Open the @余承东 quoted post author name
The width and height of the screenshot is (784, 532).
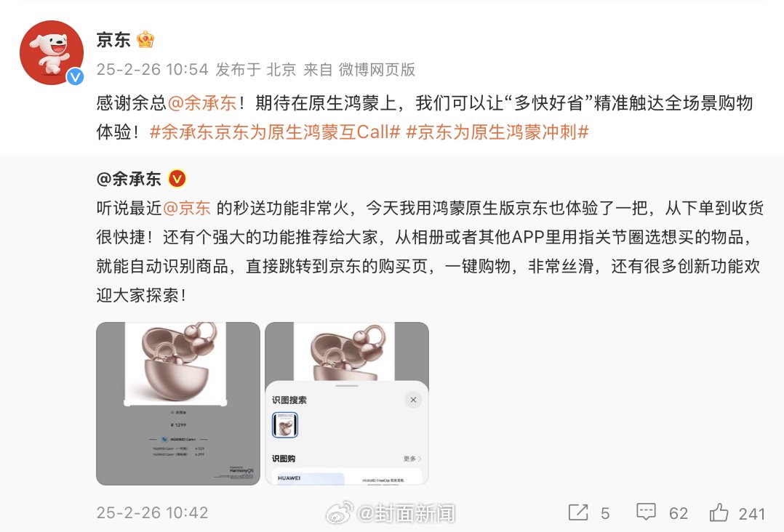tap(129, 179)
